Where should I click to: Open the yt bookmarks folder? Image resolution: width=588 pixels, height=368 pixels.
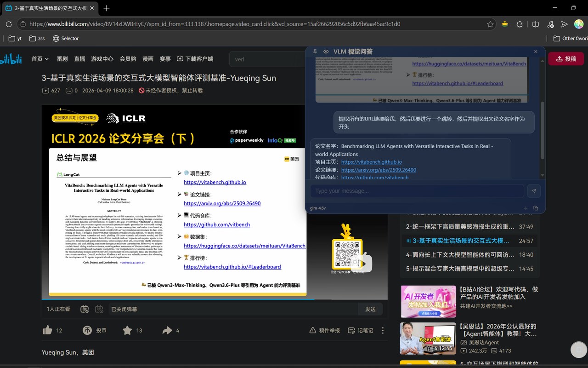(15, 39)
